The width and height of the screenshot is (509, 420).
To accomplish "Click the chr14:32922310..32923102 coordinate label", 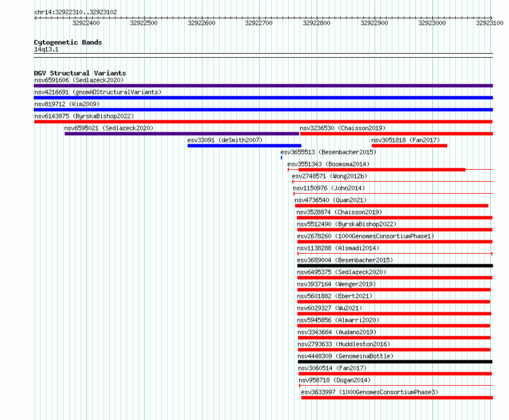I will (x=75, y=12).
